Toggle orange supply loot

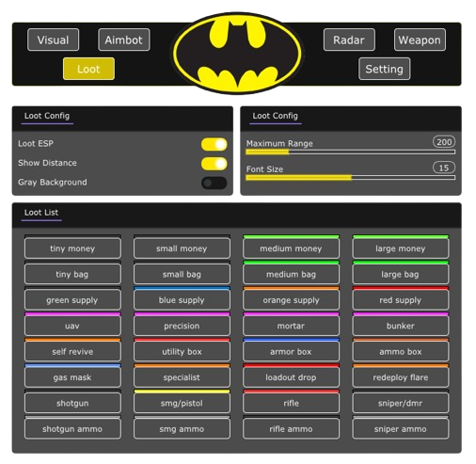(x=291, y=300)
